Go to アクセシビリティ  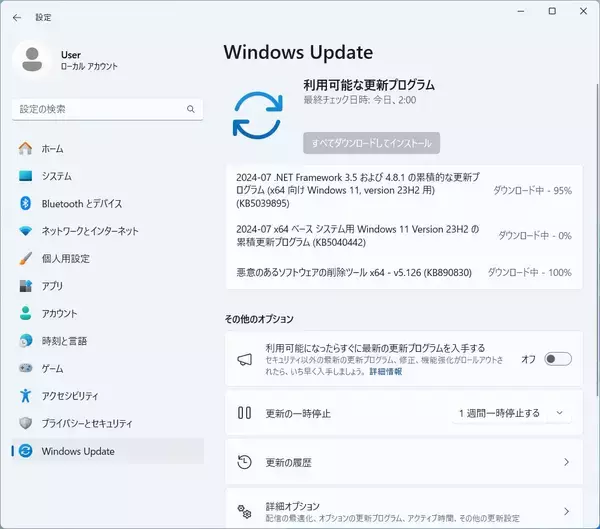coord(108,395)
